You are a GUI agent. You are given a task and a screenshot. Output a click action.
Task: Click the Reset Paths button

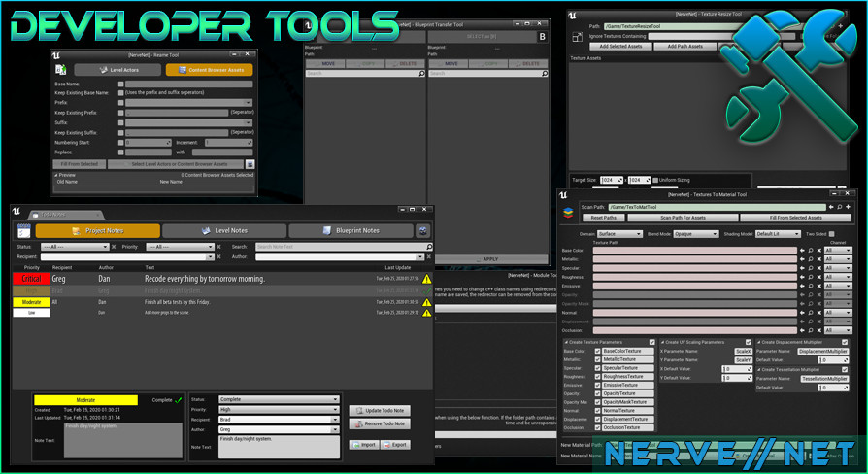[603, 218]
